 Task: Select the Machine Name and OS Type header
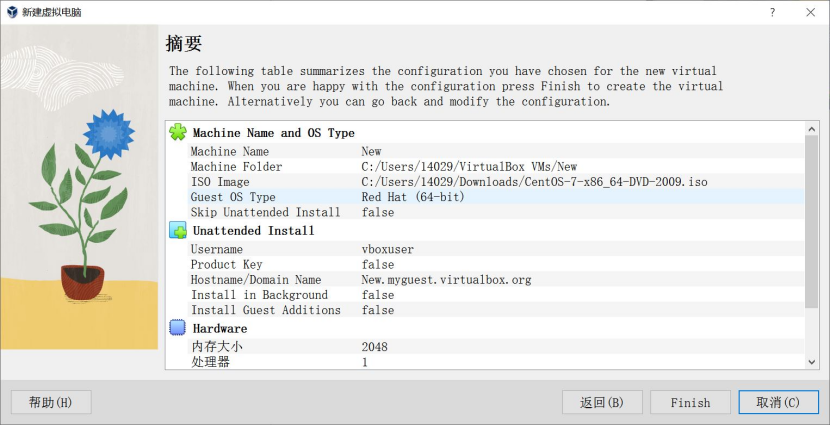273,133
